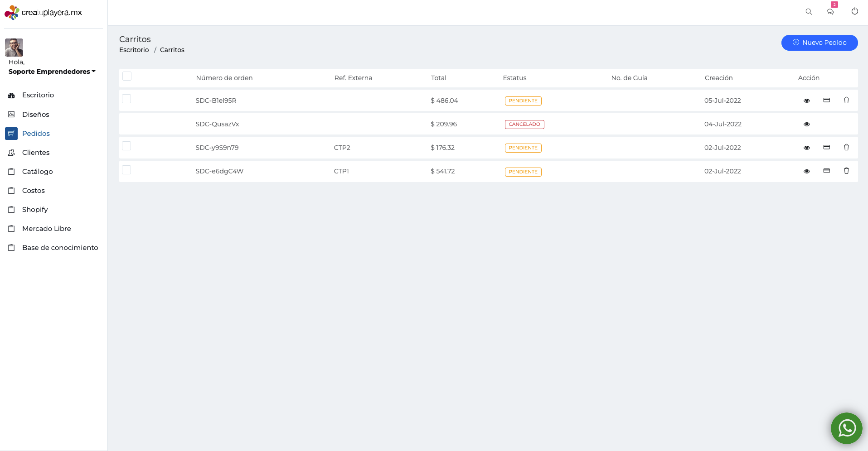
Task: Check the select-all checkbox in the table header
Action: pyautogui.click(x=127, y=76)
